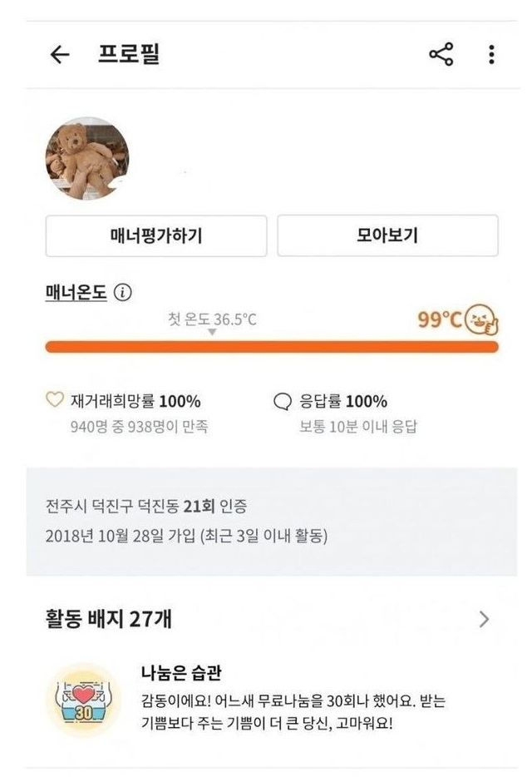Tap the 첫 온도 36.5°C marker triangle
Viewport: 532px width, 777px height.
tap(212, 332)
